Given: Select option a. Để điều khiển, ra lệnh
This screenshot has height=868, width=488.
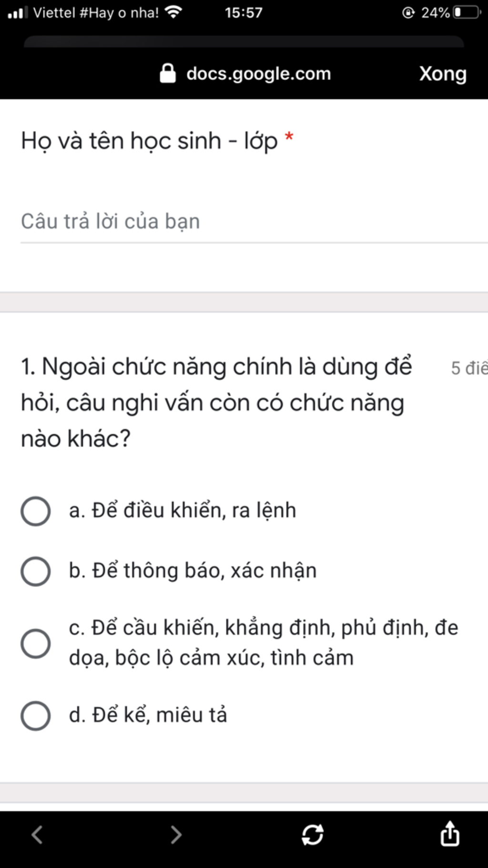Looking at the screenshot, I should (36, 511).
